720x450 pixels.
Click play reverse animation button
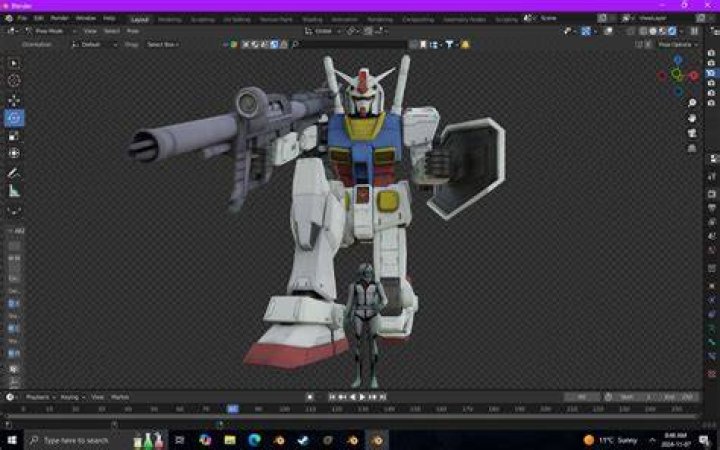click(352, 397)
